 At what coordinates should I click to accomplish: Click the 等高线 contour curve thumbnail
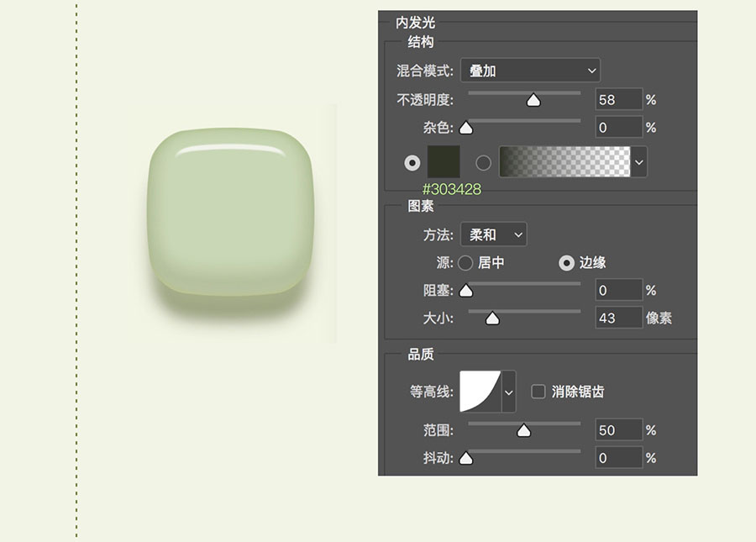click(480, 391)
